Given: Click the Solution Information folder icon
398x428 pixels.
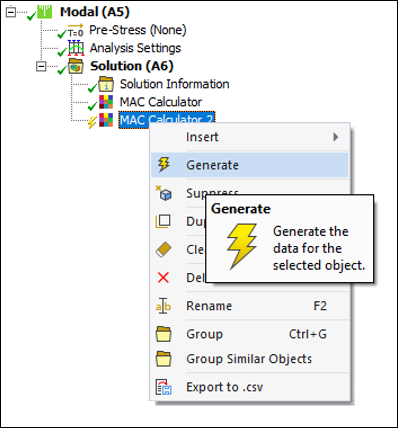Looking at the screenshot, I should click(106, 84).
